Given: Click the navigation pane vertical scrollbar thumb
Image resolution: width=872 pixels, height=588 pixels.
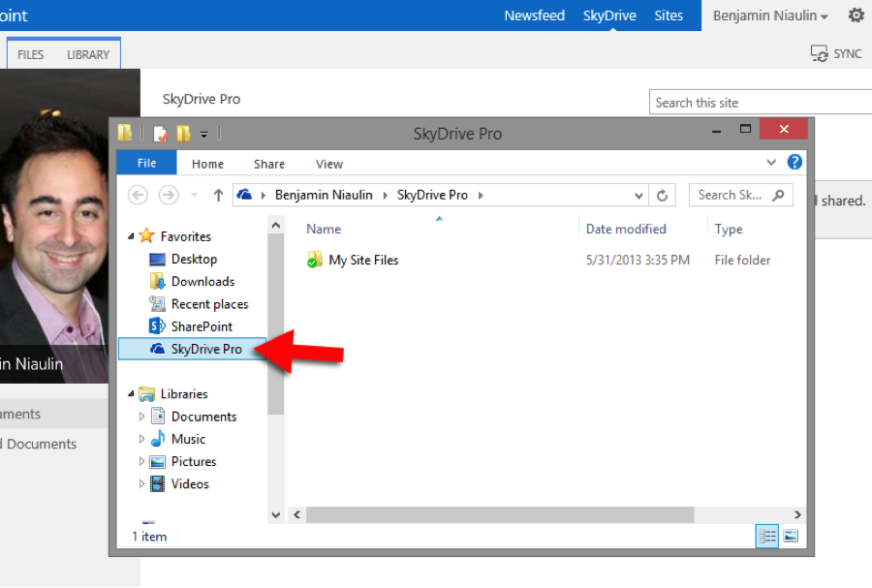Looking at the screenshot, I should 275,324.
